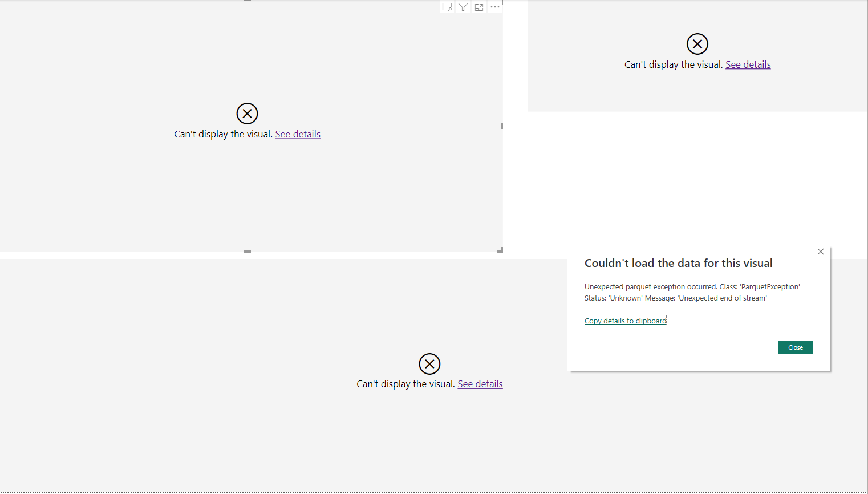
Task: Open See details in the bottom visual
Action: coord(480,384)
